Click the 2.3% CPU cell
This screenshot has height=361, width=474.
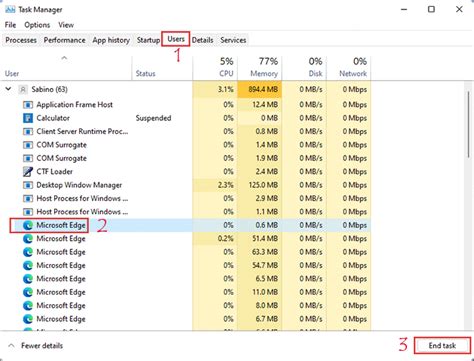215,185
